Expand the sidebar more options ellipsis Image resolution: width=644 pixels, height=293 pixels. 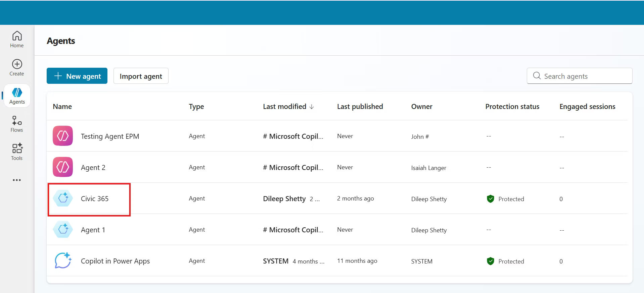click(17, 180)
